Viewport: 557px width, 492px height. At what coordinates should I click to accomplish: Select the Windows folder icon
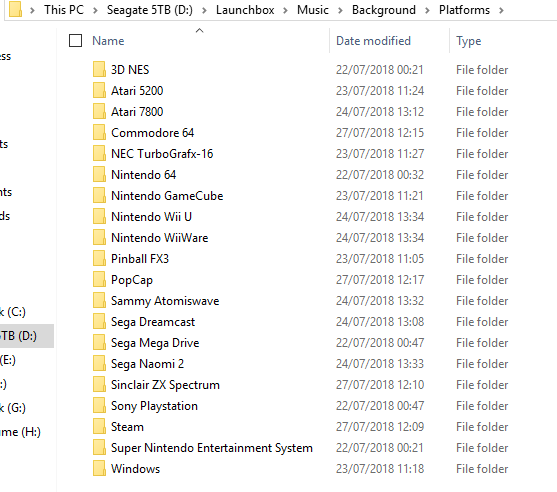click(x=99, y=468)
